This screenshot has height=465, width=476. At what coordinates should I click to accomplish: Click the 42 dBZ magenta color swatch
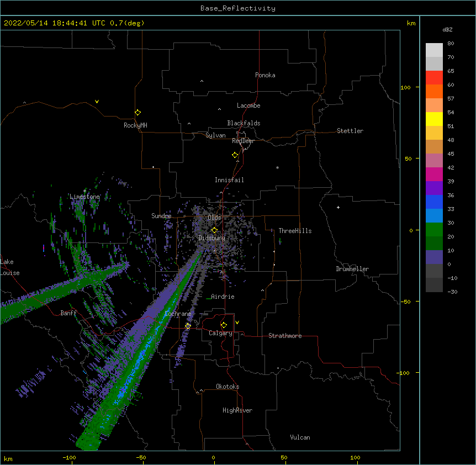[434, 174]
